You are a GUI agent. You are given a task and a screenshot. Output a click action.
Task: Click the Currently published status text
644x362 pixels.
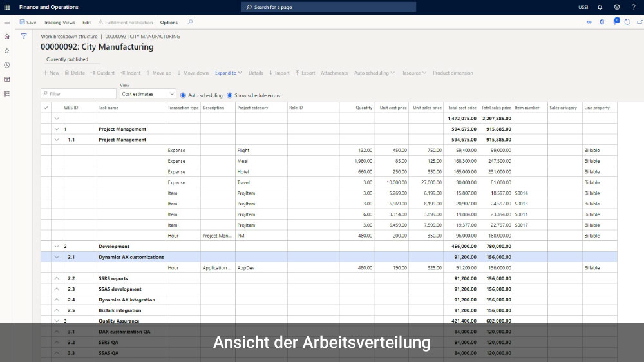tap(67, 59)
